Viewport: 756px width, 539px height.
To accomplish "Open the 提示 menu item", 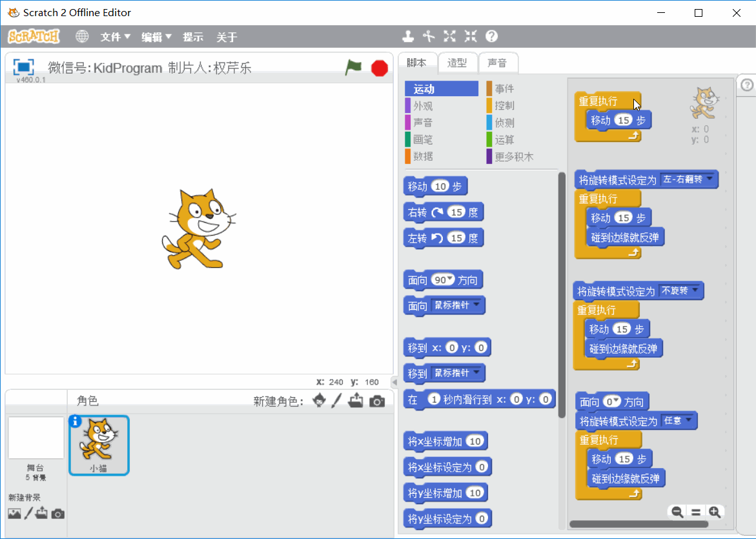I will point(193,37).
